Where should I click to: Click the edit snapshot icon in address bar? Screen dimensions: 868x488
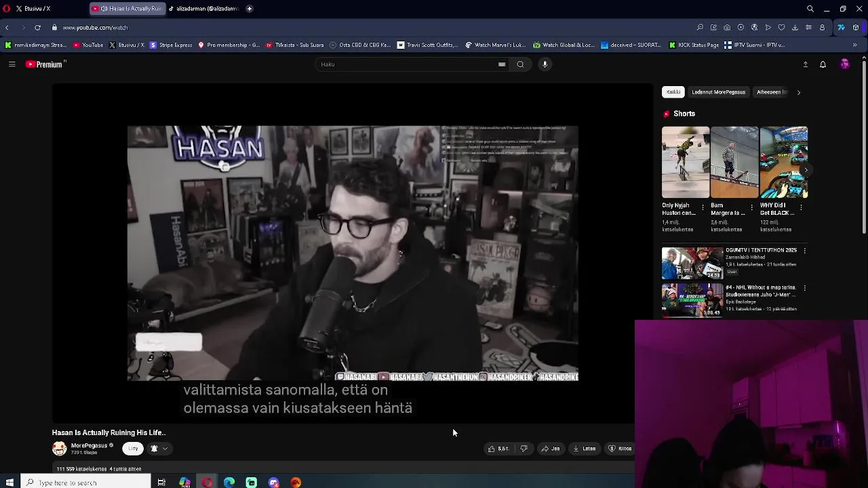pos(713,28)
